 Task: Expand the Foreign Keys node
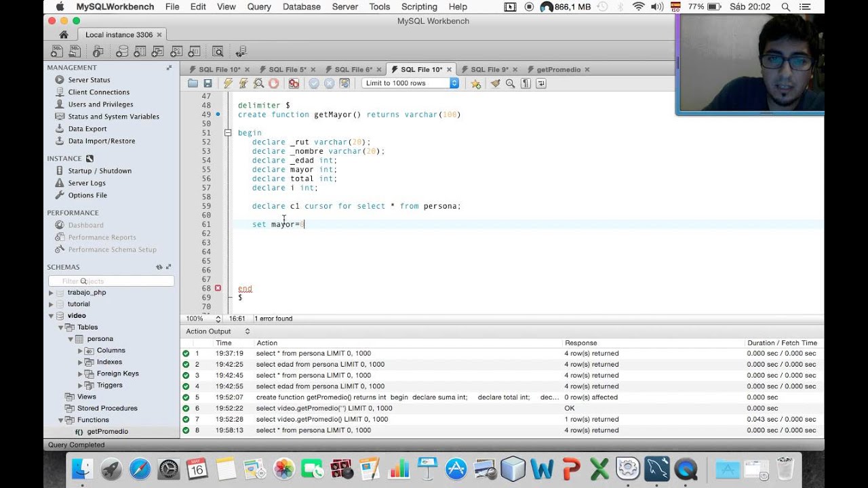pyautogui.click(x=80, y=373)
